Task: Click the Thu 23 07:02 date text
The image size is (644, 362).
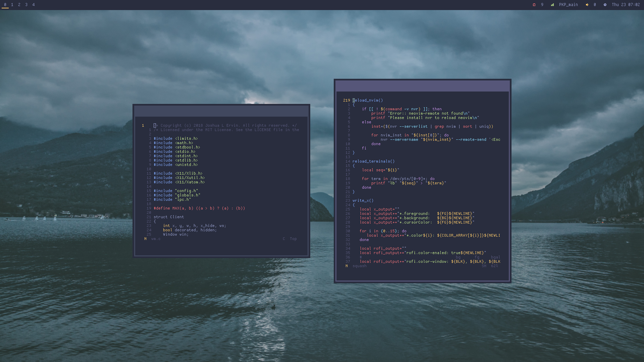Action: [x=626, y=5]
